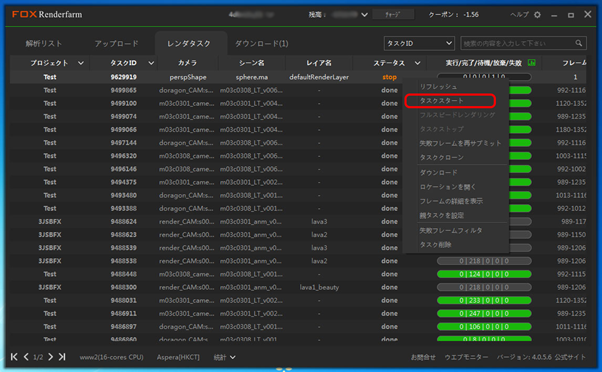Click the green icon in progress column header

[x=532, y=62]
